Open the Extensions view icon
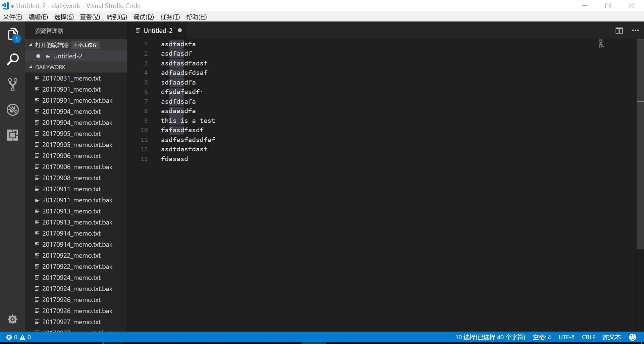 (13, 135)
